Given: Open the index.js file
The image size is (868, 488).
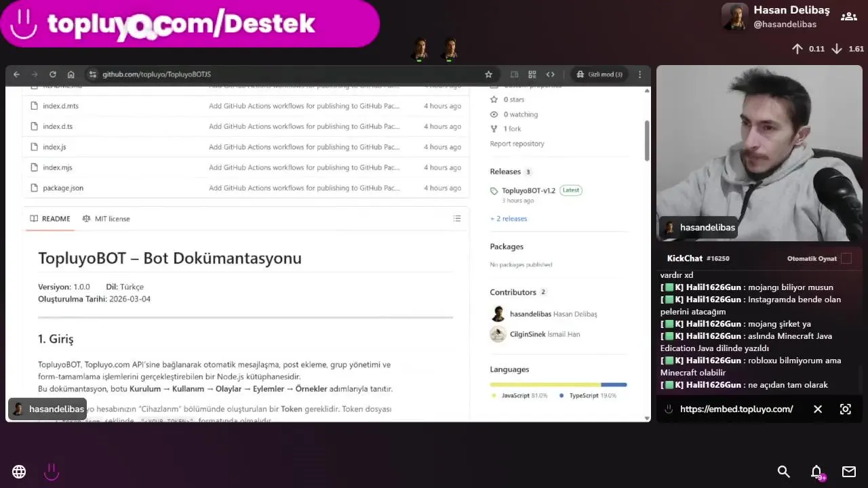Looking at the screenshot, I should [x=54, y=147].
